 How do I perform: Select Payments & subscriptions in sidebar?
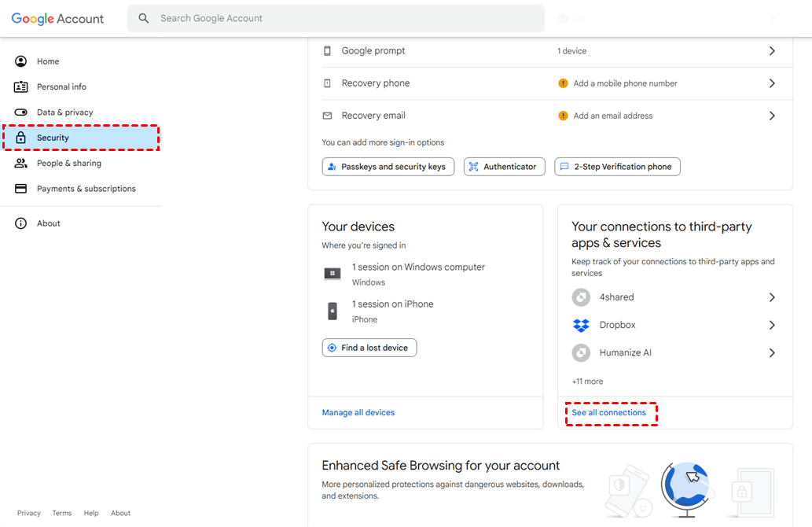[x=86, y=189]
